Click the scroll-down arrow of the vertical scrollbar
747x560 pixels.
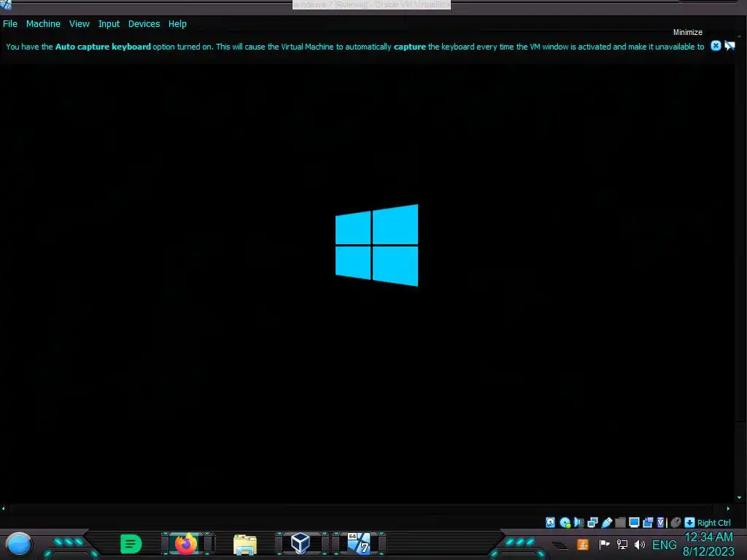point(740,497)
